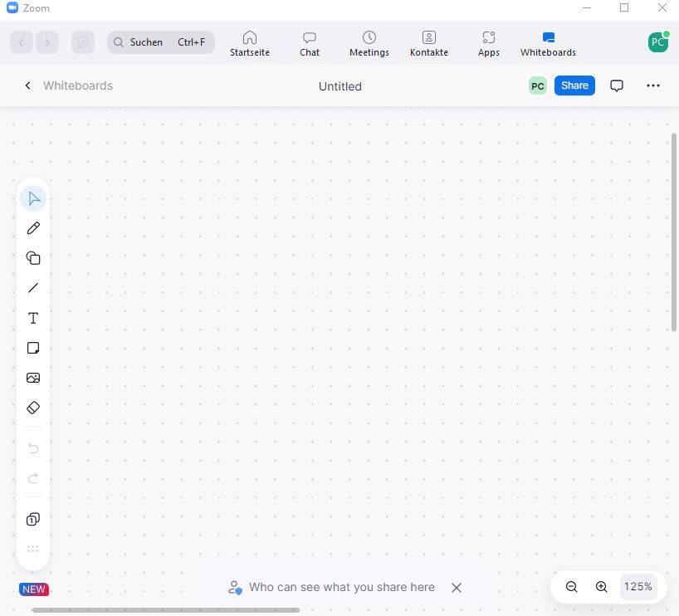Add a sticky note
679x616 pixels.
pos(33,347)
